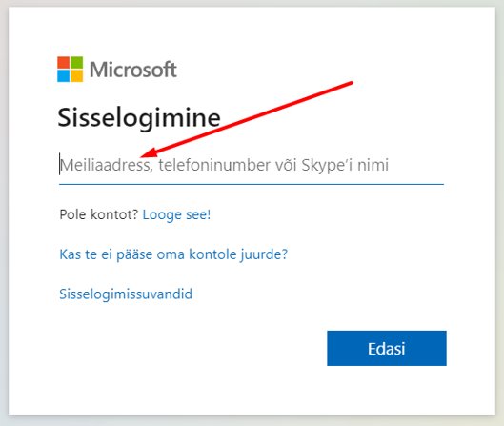
Task: Click the red arrow's tail end
Action: click(x=352, y=83)
